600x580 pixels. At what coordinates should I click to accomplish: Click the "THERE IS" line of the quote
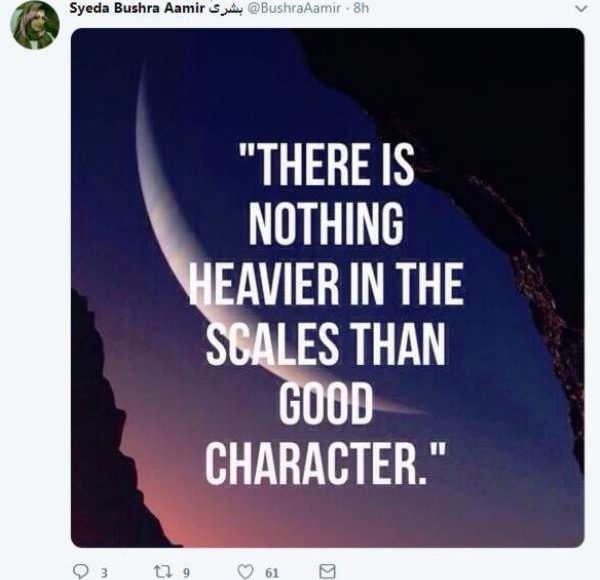[326, 164]
